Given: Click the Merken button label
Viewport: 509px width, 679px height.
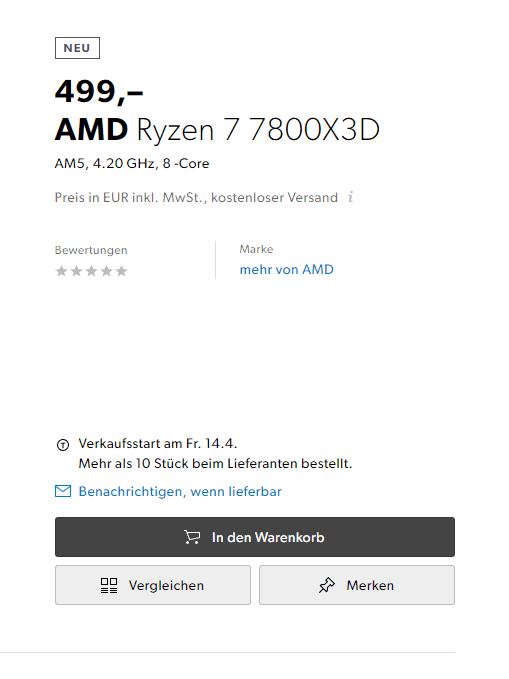Looking at the screenshot, I should pos(370,585).
